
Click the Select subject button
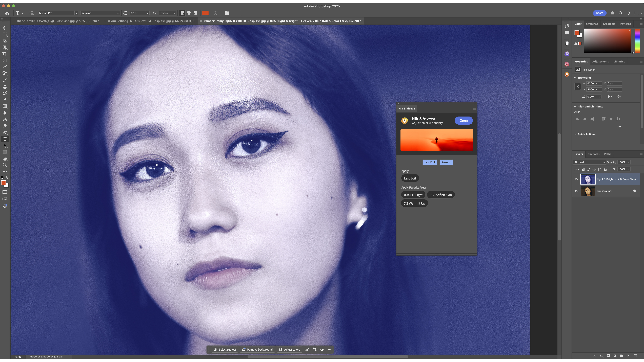[225, 350]
